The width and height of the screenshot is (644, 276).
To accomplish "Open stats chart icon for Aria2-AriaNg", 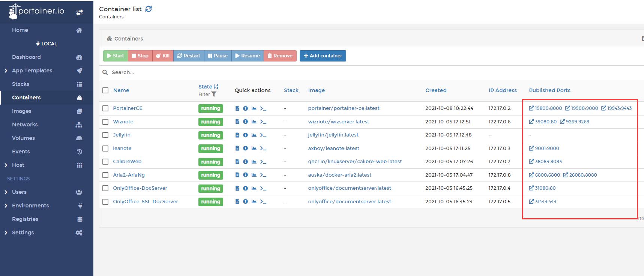I will [254, 175].
